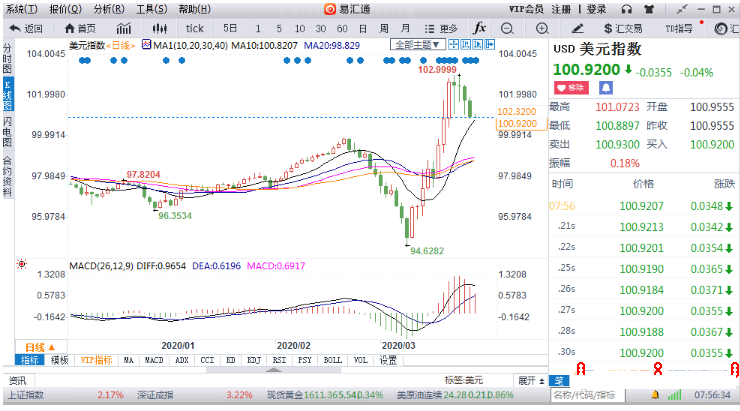
Task: Click the VIP会员 link
Action: 526,9
